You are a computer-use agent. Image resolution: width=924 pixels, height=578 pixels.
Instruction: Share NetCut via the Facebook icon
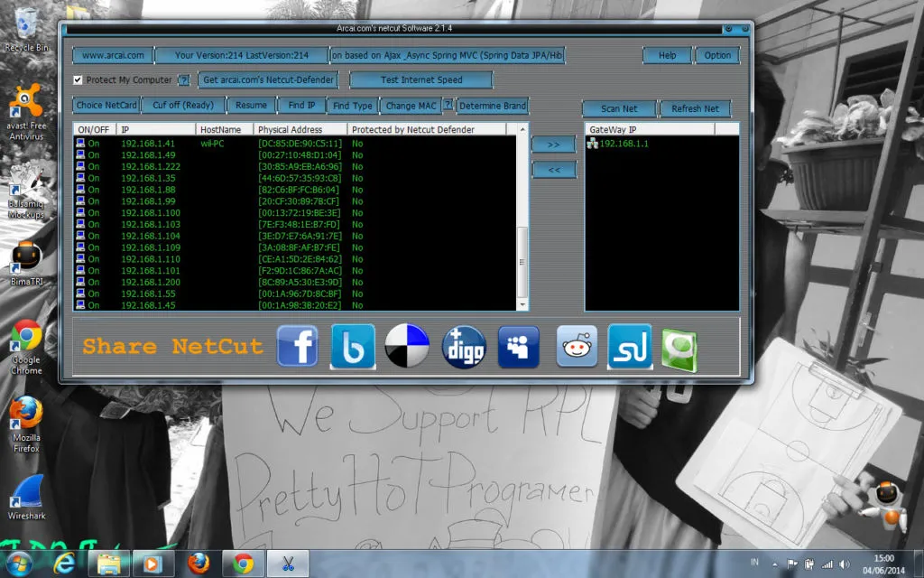tap(298, 346)
